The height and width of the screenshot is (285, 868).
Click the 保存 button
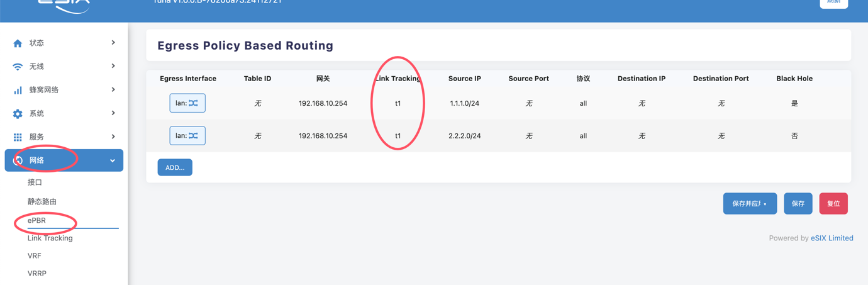(798, 204)
